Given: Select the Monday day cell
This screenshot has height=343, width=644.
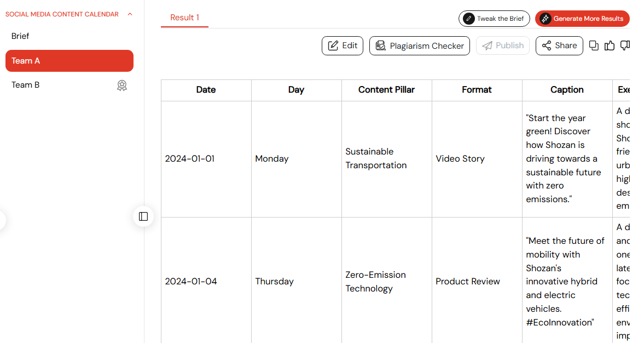Looking at the screenshot, I should [x=297, y=159].
